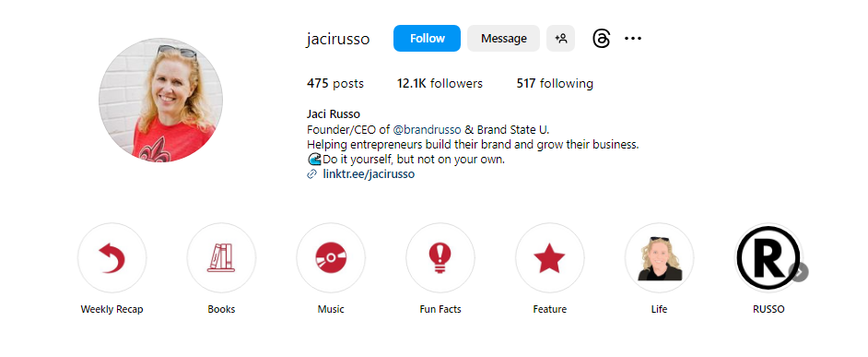Open the Weekly Recap highlight
Screen dimensions: 868x357
click(x=111, y=257)
